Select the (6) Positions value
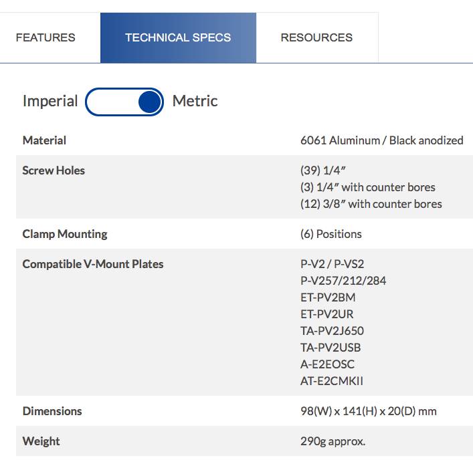This screenshot has width=473, height=476. 330,234
